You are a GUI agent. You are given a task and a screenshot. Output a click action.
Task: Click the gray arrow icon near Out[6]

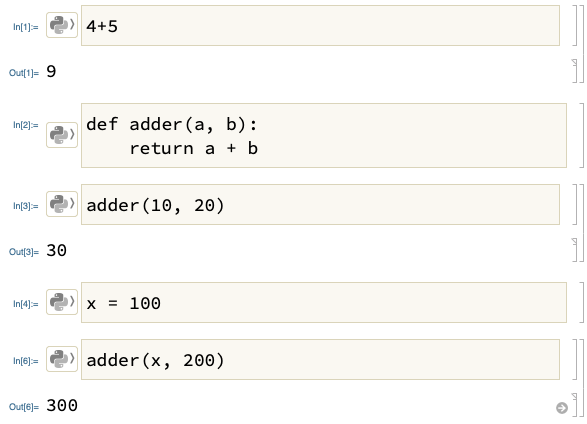[562, 408]
